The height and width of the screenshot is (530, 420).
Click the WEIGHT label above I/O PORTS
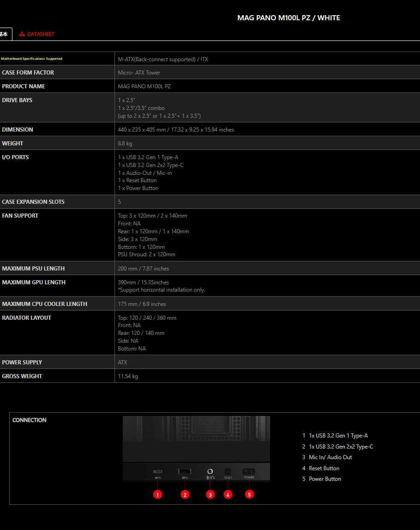tap(12, 144)
